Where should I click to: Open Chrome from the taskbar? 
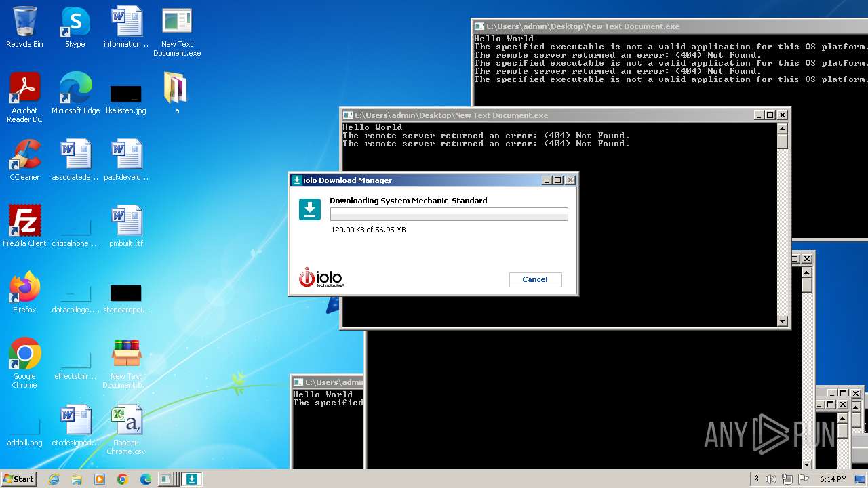[123, 479]
